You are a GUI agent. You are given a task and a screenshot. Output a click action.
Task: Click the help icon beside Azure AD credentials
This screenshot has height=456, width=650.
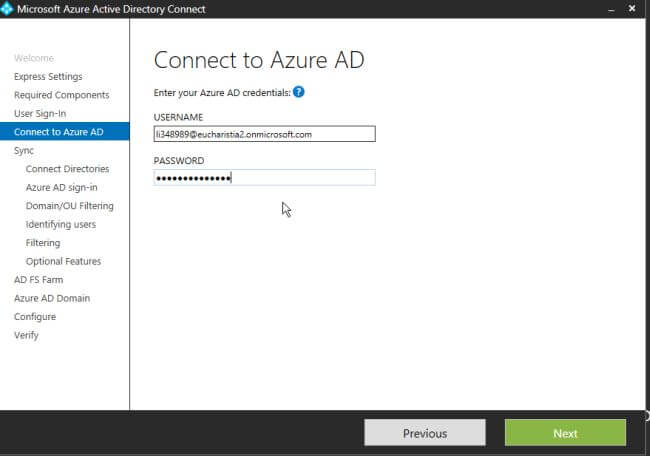(x=298, y=92)
